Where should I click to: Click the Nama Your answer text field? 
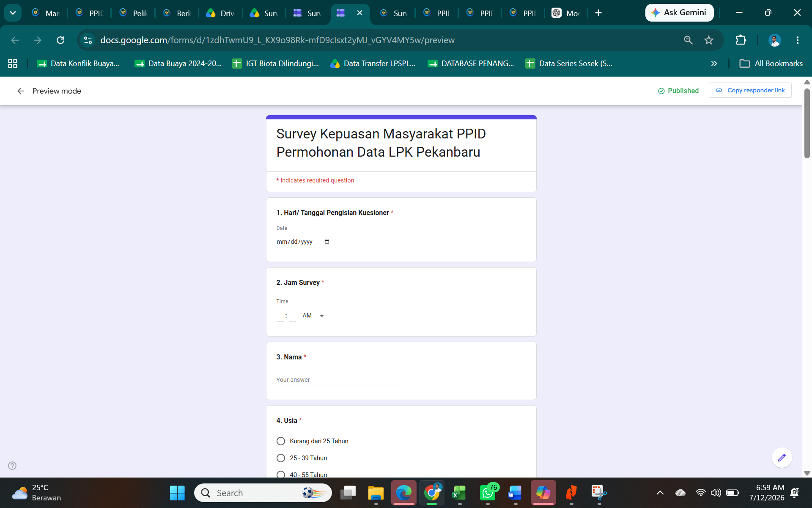click(x=338, y=380)
